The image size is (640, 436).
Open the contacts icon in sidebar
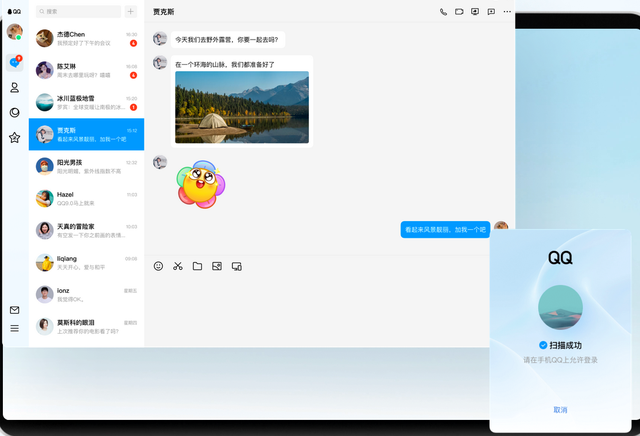click(15, 87)
